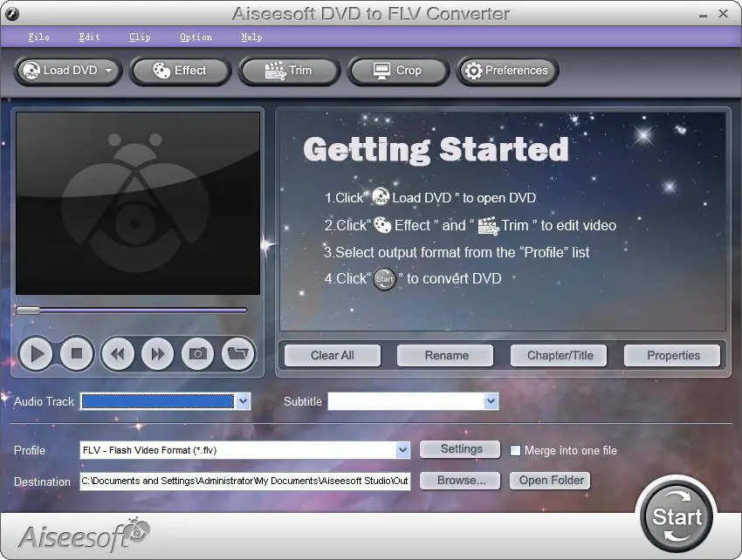Play the preview video

36,353
